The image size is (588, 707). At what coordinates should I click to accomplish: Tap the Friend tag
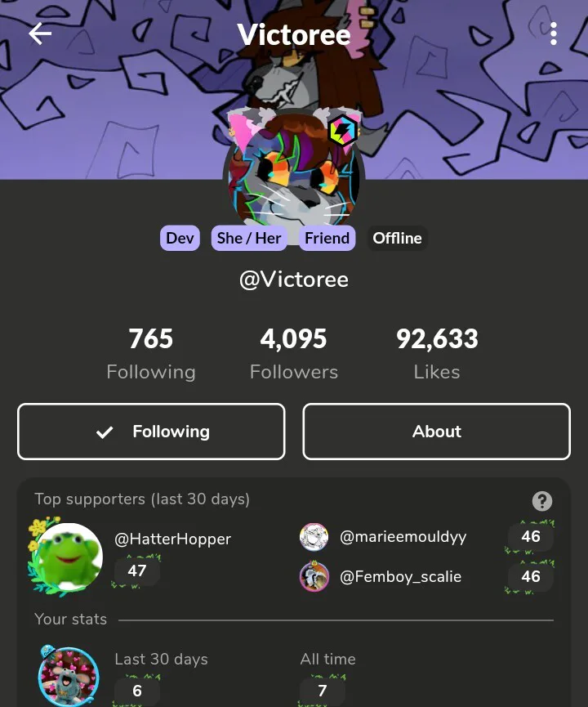click(x=327, y=238)
